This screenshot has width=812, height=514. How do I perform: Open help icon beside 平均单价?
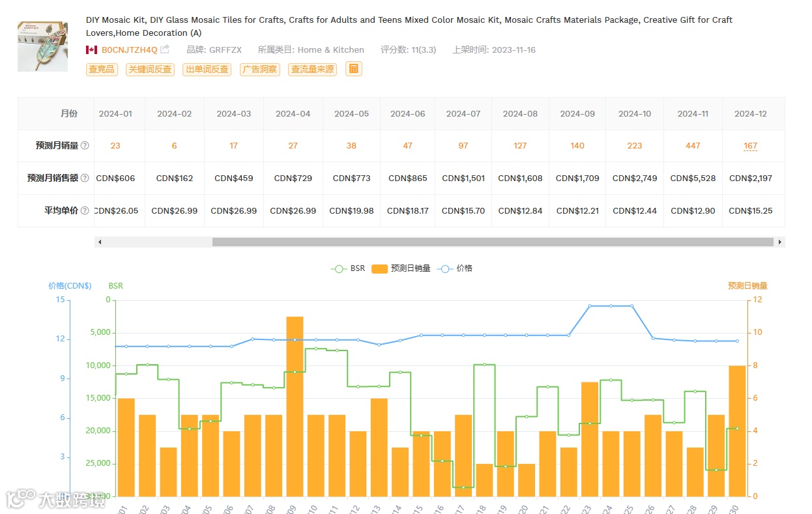point(85,211)
